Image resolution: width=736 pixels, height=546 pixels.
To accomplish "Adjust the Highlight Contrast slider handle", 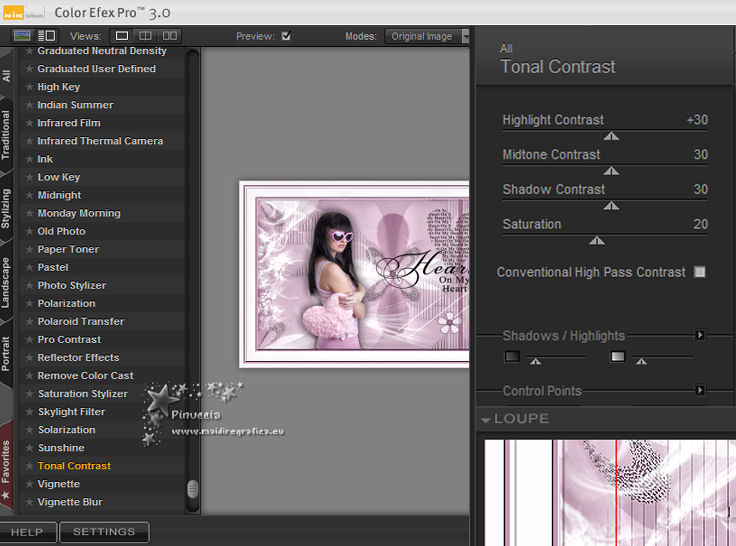I will (611, 136).
